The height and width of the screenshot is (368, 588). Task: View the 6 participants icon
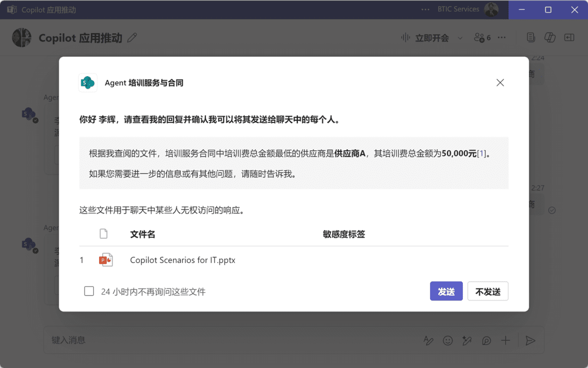(482, 38)
